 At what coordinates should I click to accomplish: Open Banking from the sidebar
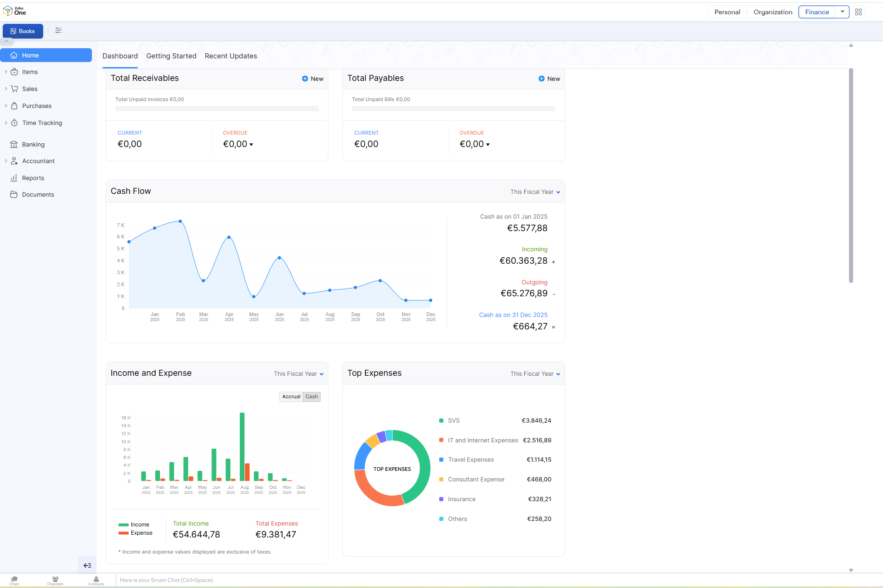tap(33, 144)
